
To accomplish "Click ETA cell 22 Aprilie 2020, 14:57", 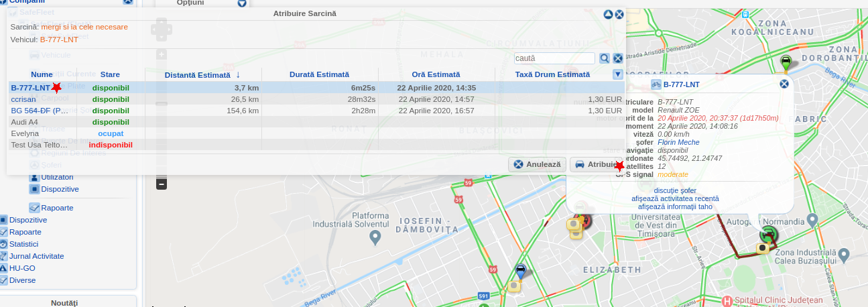I will 436,99.
